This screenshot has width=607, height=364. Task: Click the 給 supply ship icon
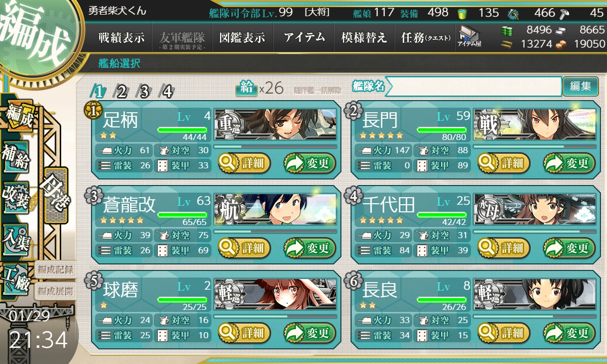246,88
